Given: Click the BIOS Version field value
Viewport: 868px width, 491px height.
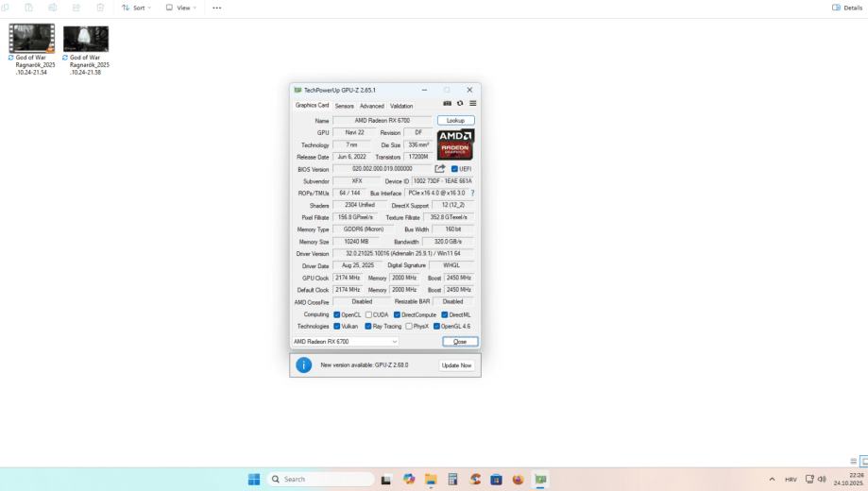Looking at the screenshot, I should (382, 169).
